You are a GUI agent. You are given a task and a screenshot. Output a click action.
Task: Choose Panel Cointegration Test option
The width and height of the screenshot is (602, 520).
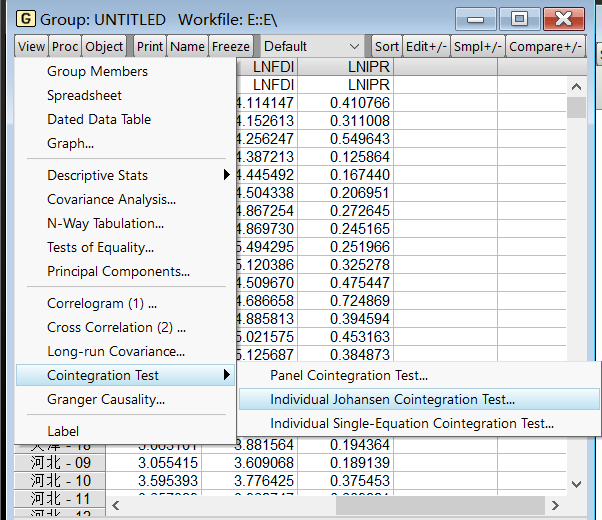coord(348,375)
